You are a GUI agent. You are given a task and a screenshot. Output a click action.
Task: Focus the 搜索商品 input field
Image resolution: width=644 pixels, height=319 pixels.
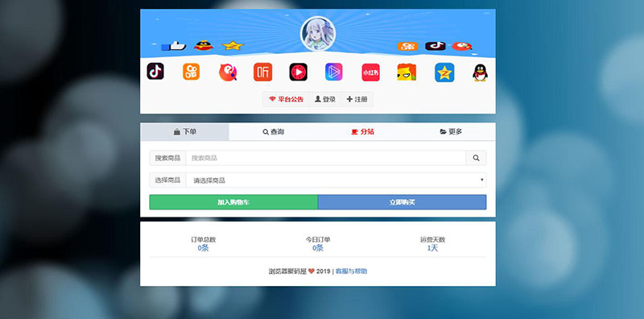326,158
